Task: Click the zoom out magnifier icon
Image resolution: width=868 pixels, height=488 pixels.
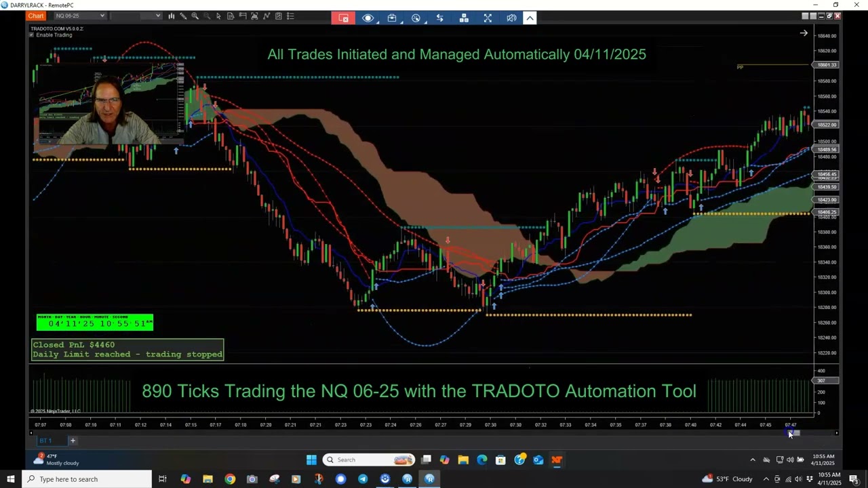Action: pos(206,16)
